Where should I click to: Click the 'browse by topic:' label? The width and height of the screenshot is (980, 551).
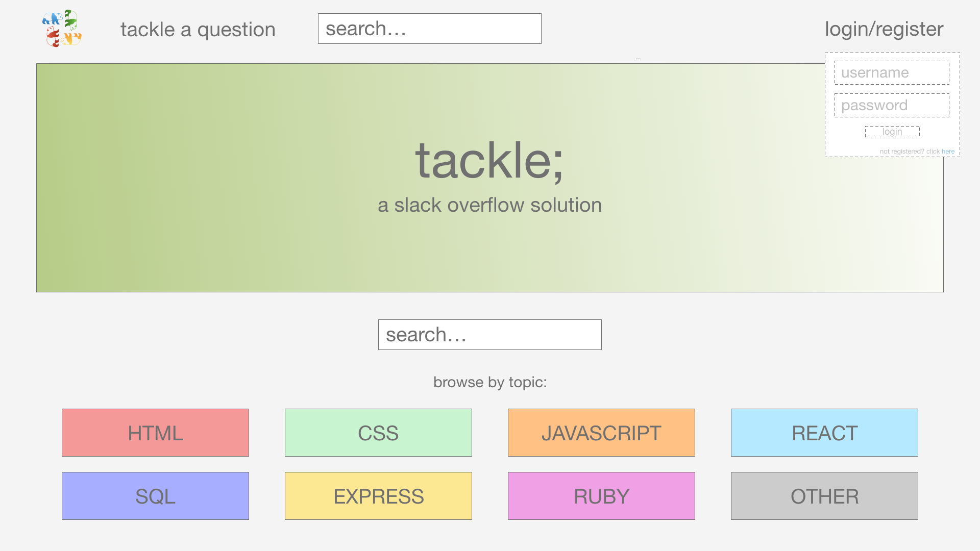489,382
